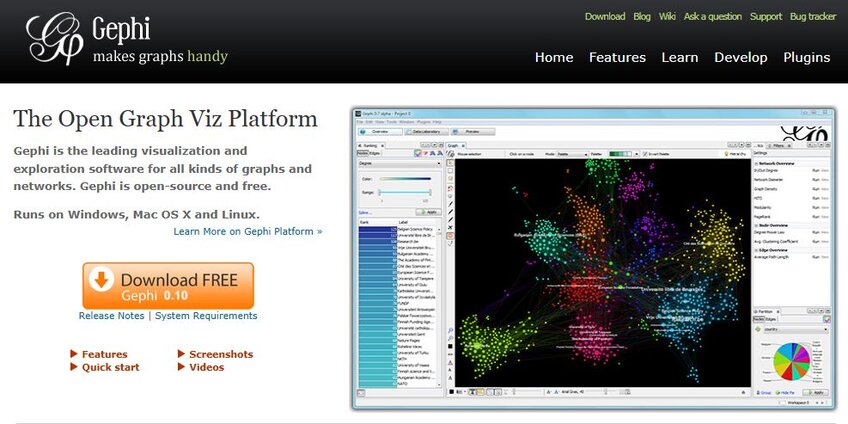Click the Overview button in Gephi screenshot
Image resolution: width=848 pixels, height=424 pixels.
click(380, 131)
